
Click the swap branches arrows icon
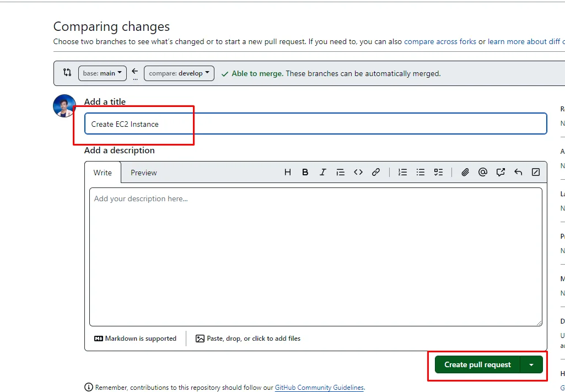[67, 73]
